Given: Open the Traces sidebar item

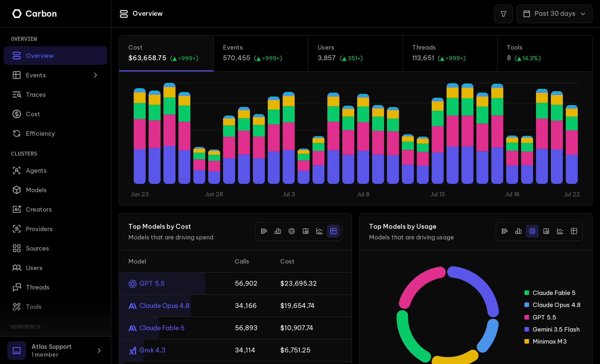Looking at the screenshot, I should coord(55,94).
